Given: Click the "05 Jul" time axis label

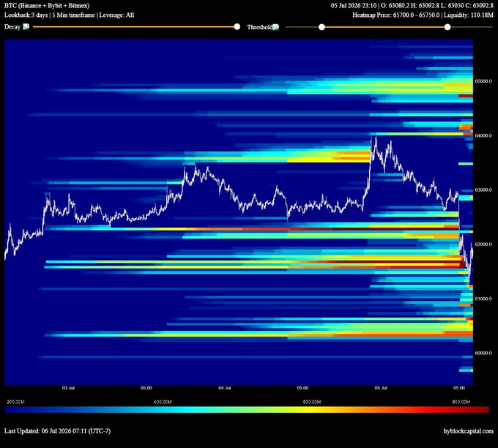Looking at the screenshot, I should (x=381, y=388).
